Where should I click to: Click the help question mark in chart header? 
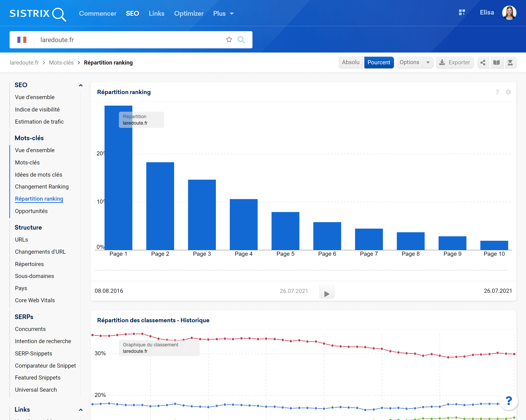pyautogui.click(x=497, y=92)
